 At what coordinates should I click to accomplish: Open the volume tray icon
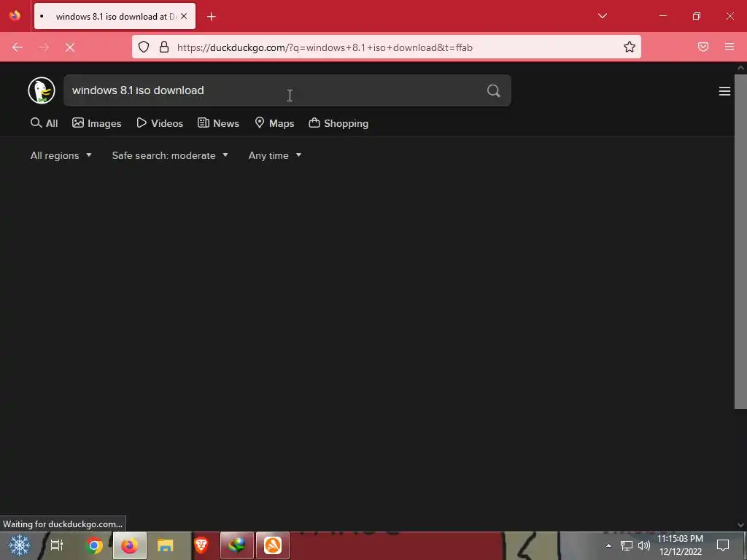pyautogui.click(x=643, y=545)
